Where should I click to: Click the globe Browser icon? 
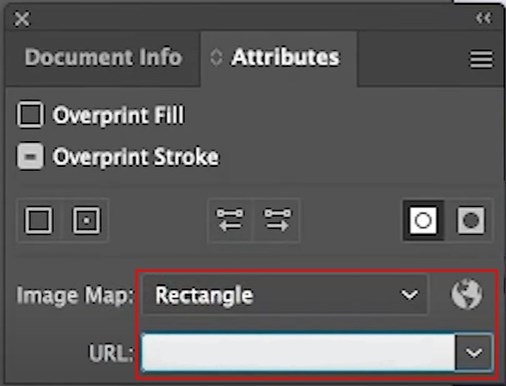(x=467, y=295)
